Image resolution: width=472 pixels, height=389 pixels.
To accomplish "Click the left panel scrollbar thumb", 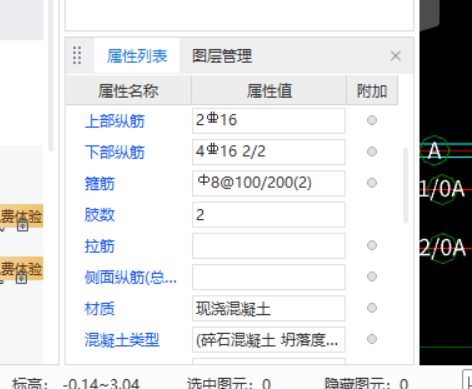I will 51,75.
